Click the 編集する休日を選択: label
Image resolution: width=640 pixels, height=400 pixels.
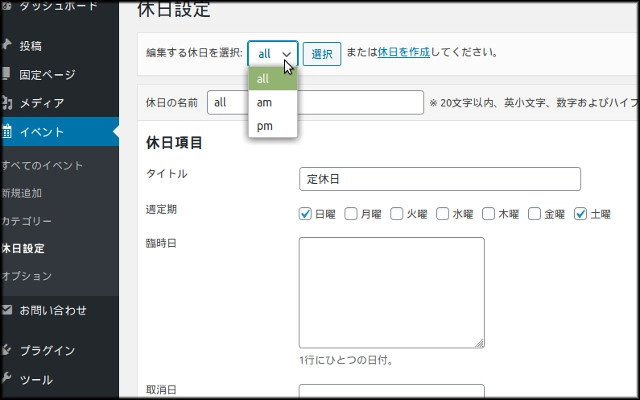[194, 53]
